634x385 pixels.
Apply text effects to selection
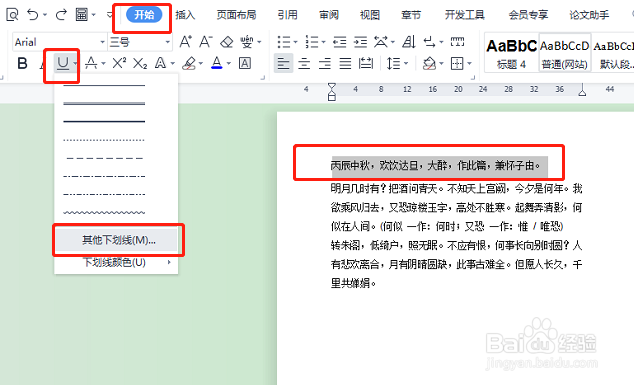[x=161, y=63]
